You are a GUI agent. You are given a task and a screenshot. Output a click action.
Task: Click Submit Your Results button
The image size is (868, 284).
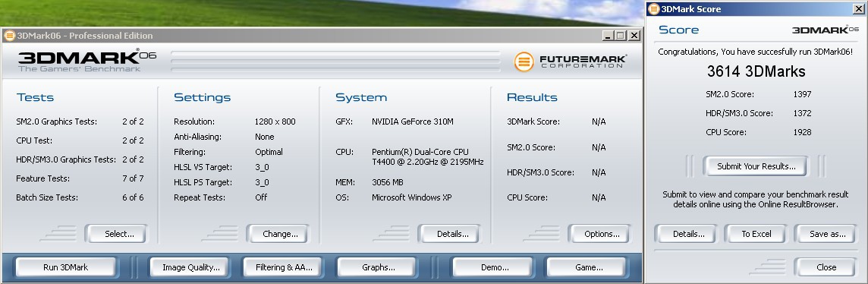[756, 166]
